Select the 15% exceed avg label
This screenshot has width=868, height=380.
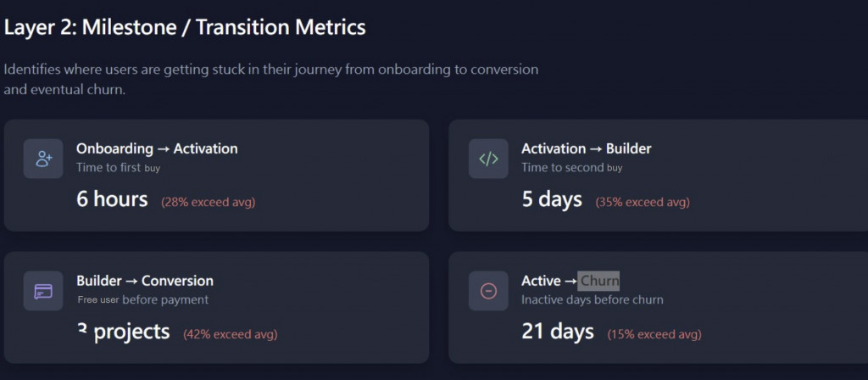tap(654, 334)
